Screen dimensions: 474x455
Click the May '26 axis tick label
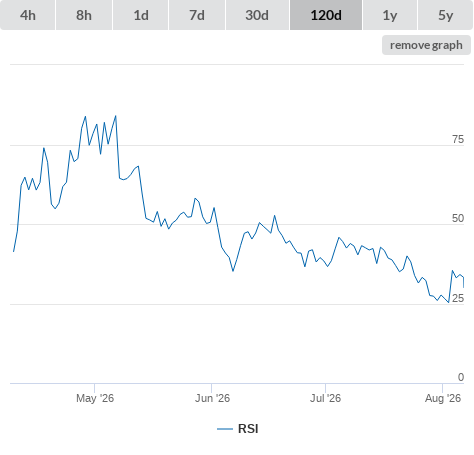coord(95,398)
